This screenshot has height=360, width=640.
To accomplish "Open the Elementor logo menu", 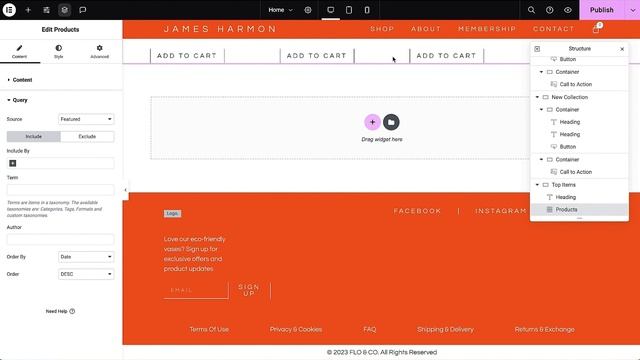I will pyautogui.click(x=9, y=10).
